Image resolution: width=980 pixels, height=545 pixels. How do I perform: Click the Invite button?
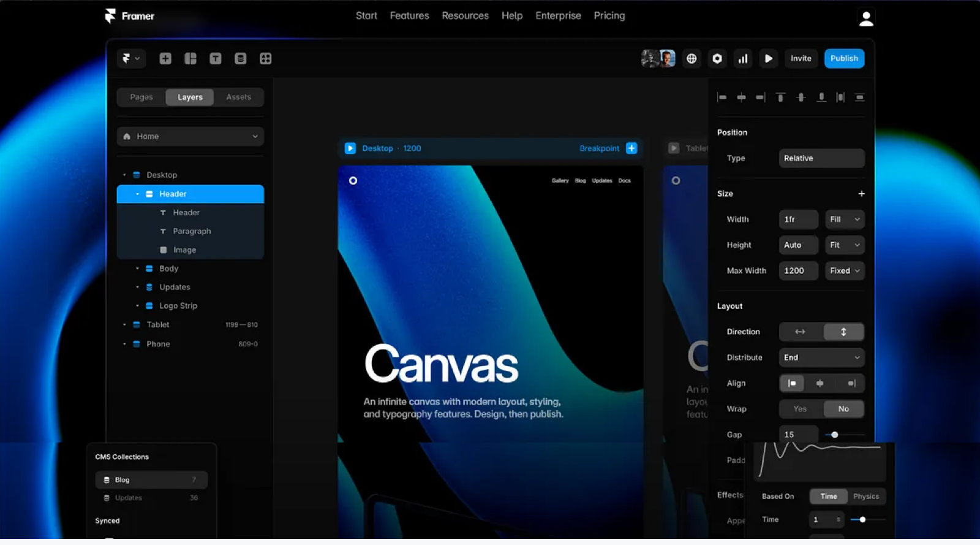pyautogui.click(x=801, y=58)
